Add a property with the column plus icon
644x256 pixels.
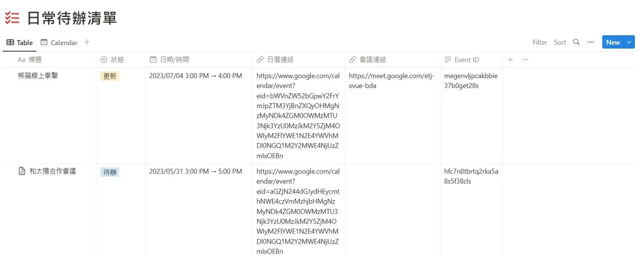[x=510, y=60]
